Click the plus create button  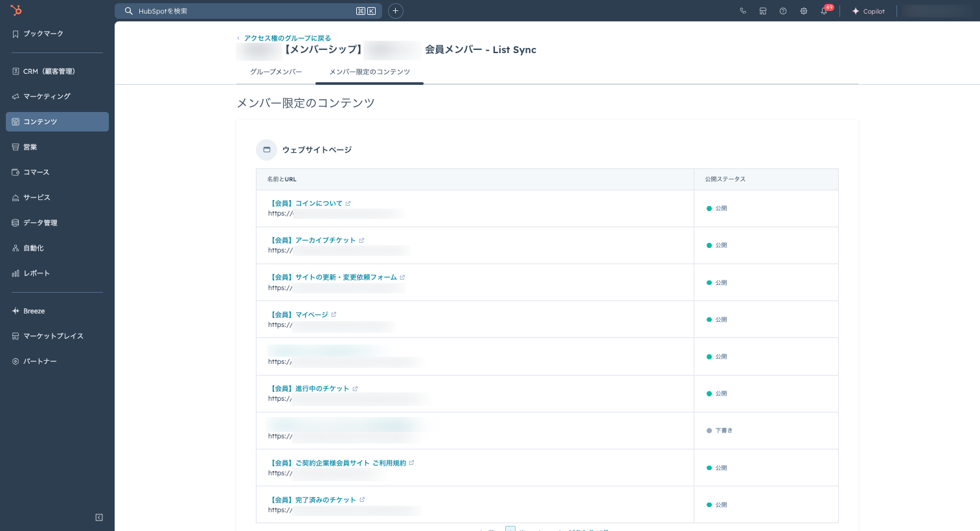pos(395,11)
